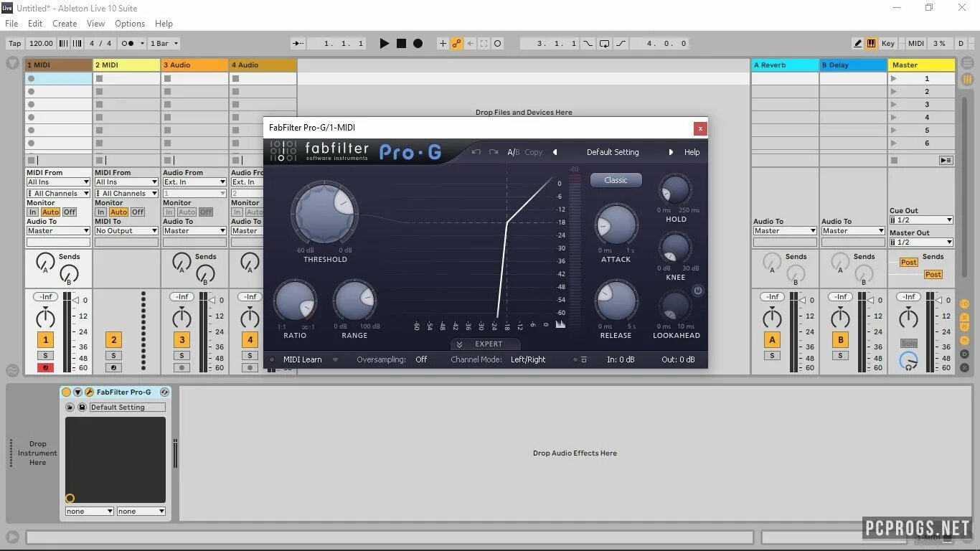Open the MIDI Learn dropdown arrow

[x=335, y=359]
